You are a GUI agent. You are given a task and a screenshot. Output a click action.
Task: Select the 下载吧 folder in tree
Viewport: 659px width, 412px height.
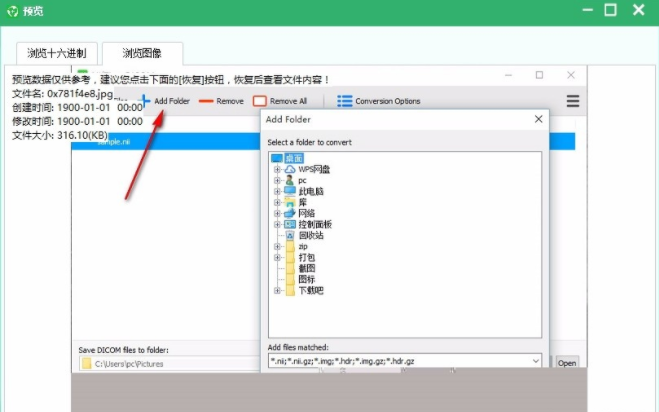pyautogui.click(x=310, y=291)
